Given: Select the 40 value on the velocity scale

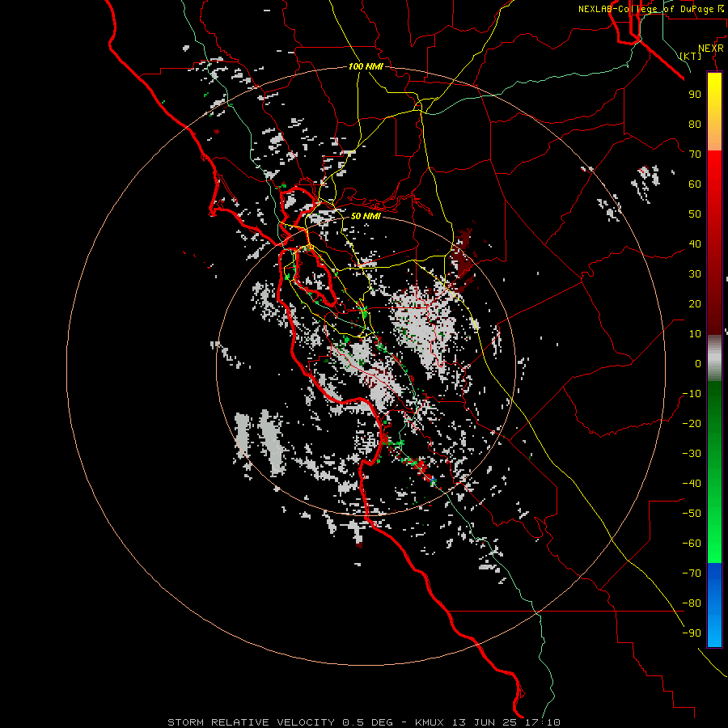Looking at the screenshot, I should coord(695,243).
